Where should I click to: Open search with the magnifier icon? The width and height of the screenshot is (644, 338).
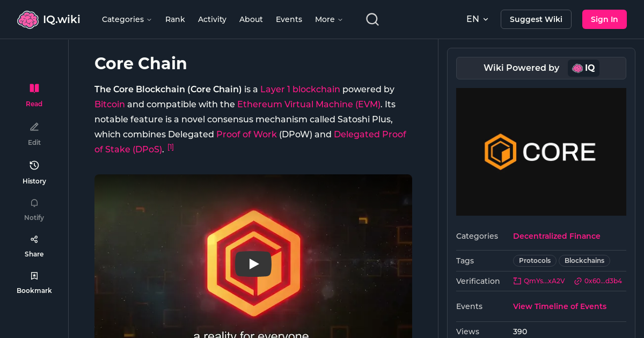coord(372,19)
